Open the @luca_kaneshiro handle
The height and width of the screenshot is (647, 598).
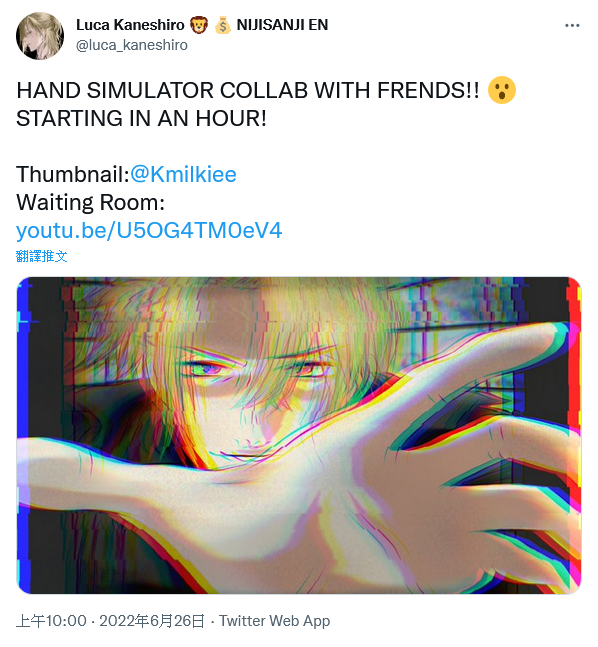(132, 45)
